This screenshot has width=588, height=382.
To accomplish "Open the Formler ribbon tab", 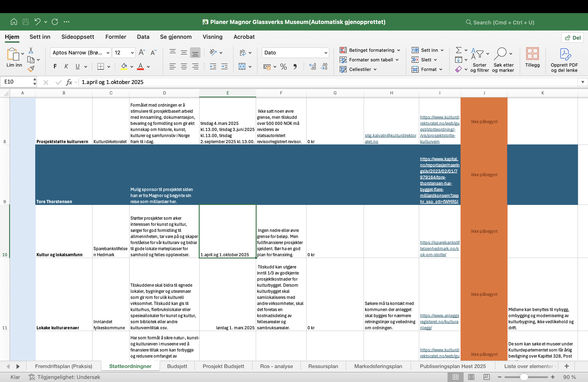I will (115, 37).
